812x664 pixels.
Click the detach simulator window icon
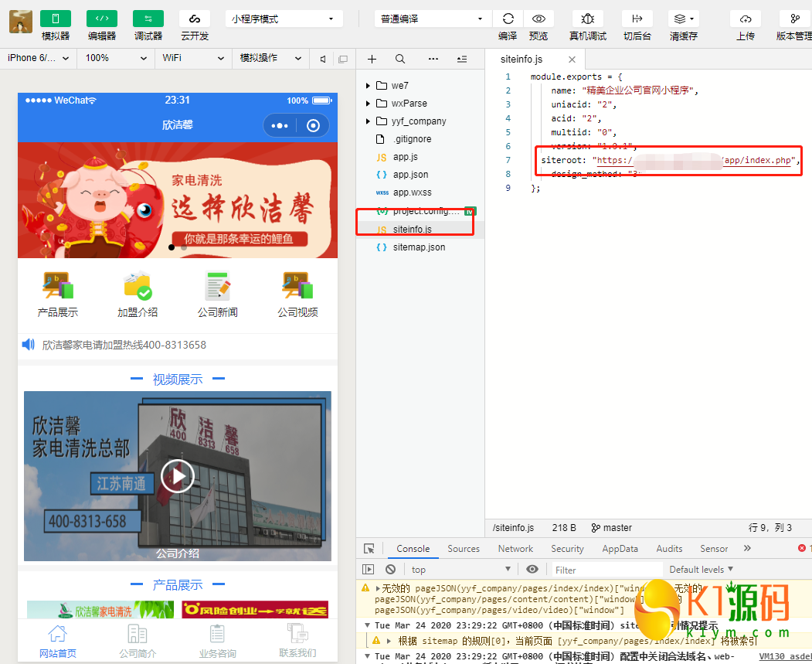point(343,59)
